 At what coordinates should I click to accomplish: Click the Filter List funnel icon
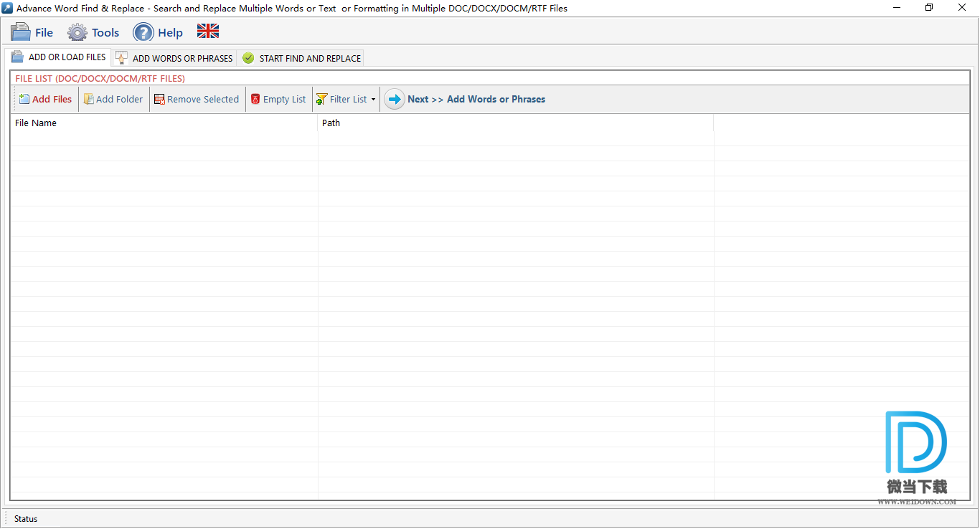coord(322,100)
